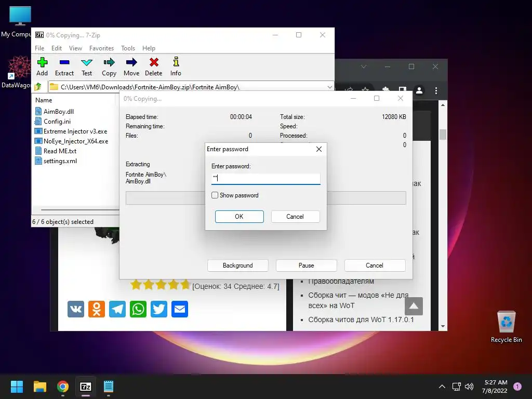Viewport: 532px width, 399px height.
Task: Share page via Telegram icon
Action: pos(117,309)
